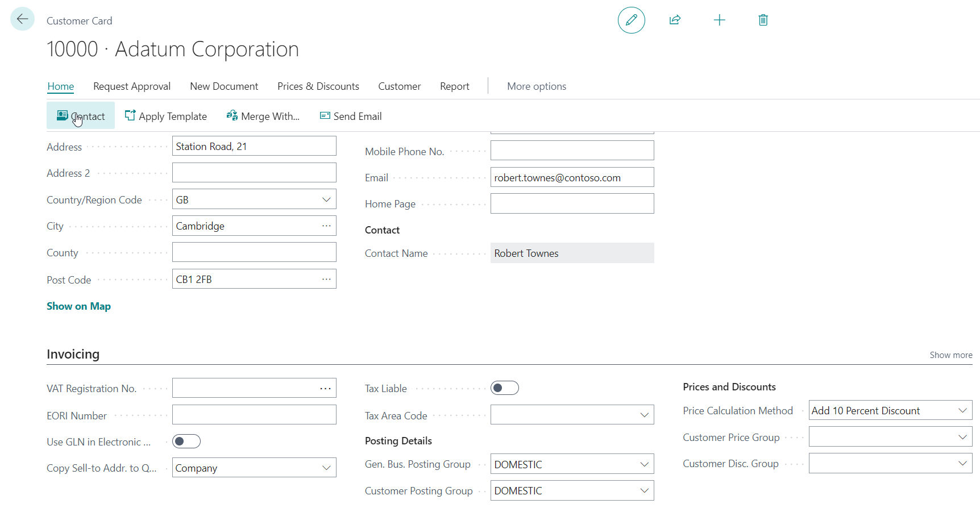Open the Customer menu
Image resolution: width=980 pixels, height=508 pixels.
coord(400,86)
